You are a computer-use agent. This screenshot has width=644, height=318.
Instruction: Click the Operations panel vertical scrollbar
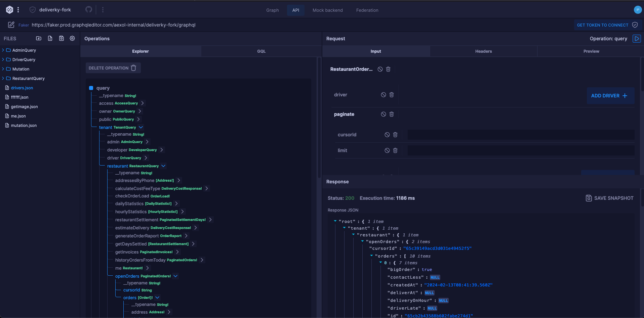coord(319,118)
